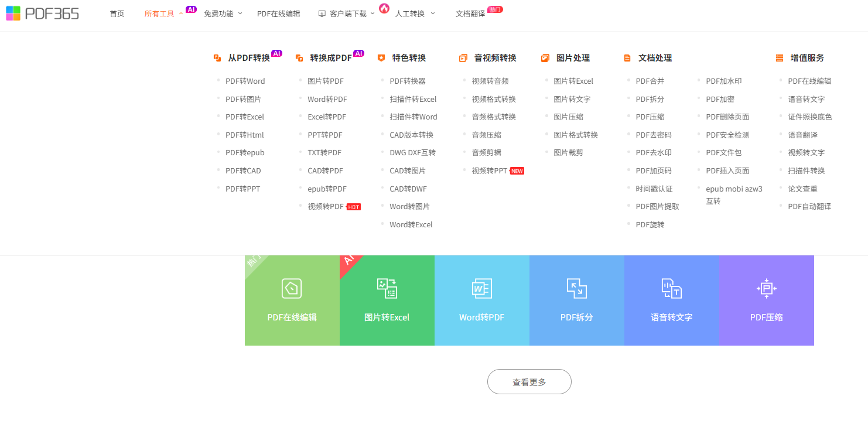Click the 音视频转换 category icon
Screen dimensions: 868x437
[463, 58]
